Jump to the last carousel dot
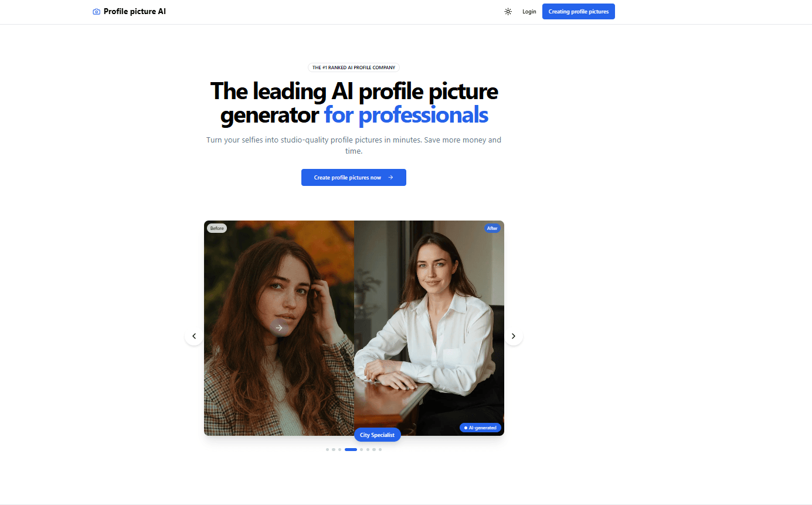The image size is (812, 505). point(380,449)
